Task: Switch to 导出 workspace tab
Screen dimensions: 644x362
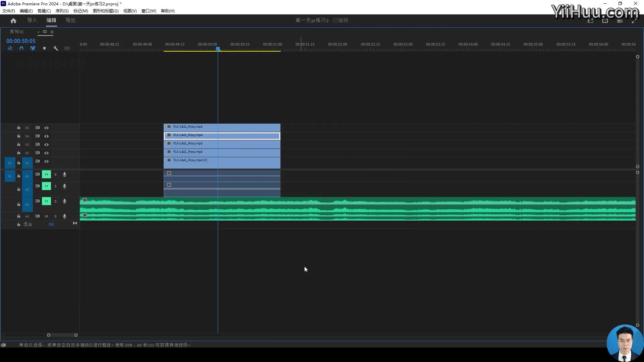Action: [x=70, y=20]
